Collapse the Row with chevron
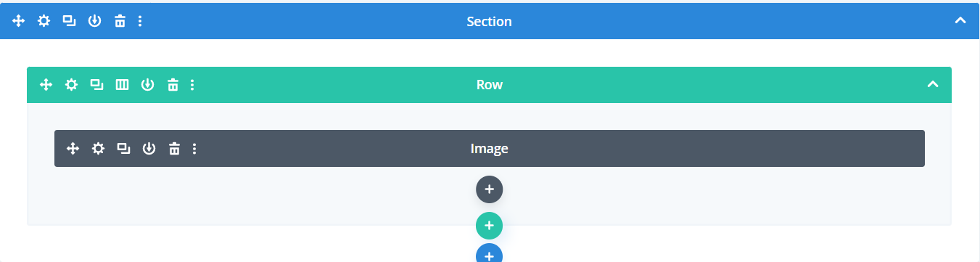 click(933, 85)
